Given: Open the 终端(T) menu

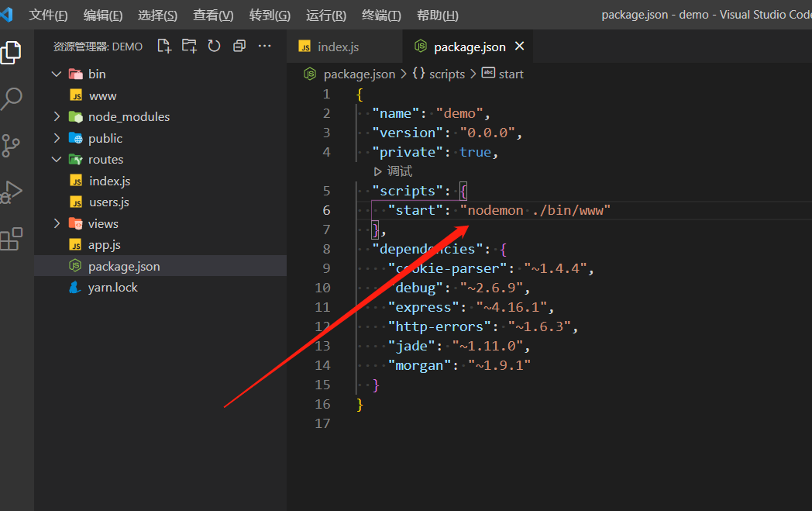Looking at the screenshot, I should pos(381,15).
